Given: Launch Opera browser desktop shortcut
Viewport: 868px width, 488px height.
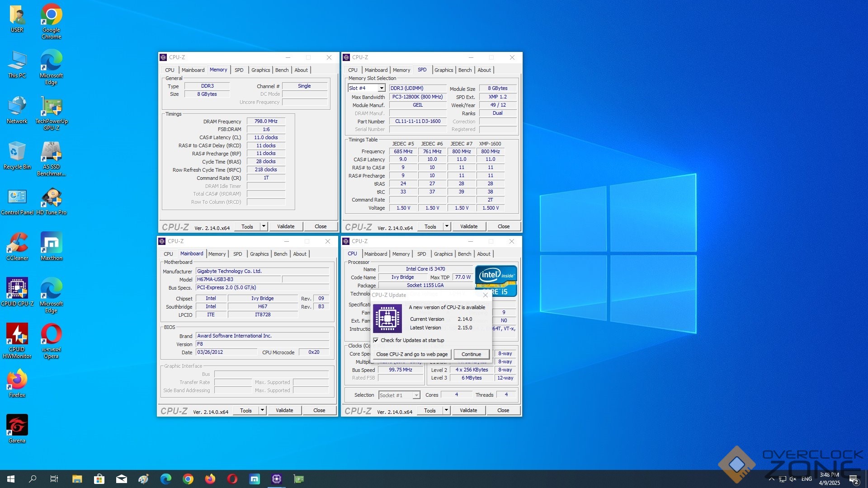Looking at the screenshot, I should click(x=51, y=341).
